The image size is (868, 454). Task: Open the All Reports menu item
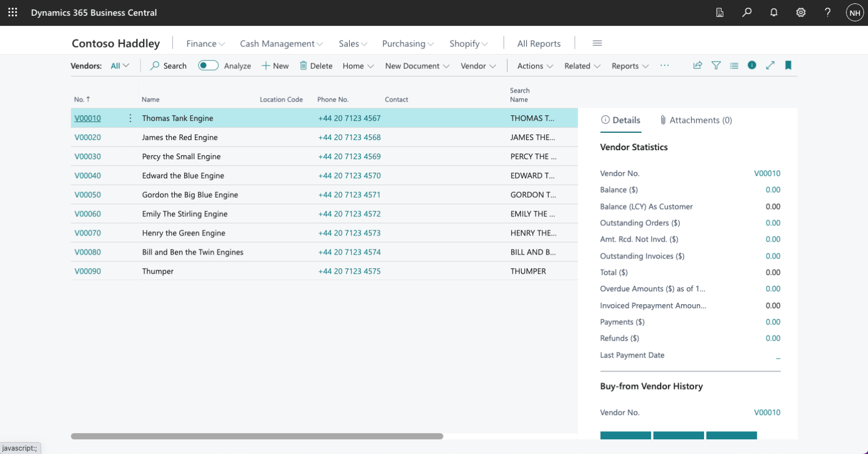click(x=539, y=43)
